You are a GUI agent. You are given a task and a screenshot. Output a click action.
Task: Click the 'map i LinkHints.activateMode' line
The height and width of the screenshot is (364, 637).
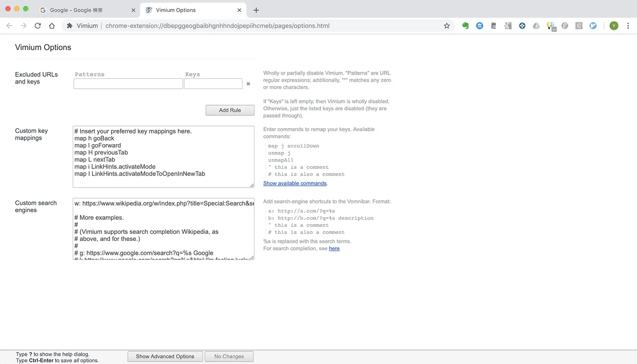pyautogui.click(x=115, y=167)
